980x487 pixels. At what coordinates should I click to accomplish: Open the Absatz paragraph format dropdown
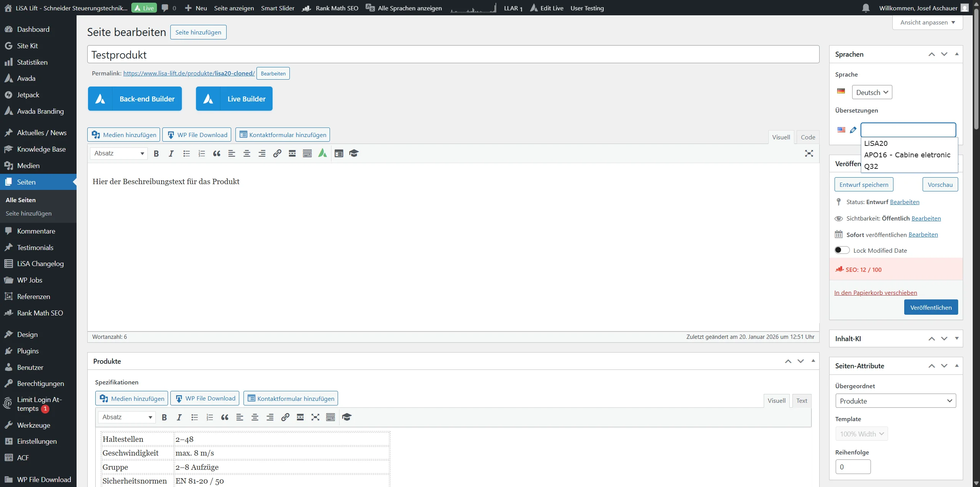tap(119, 154)
